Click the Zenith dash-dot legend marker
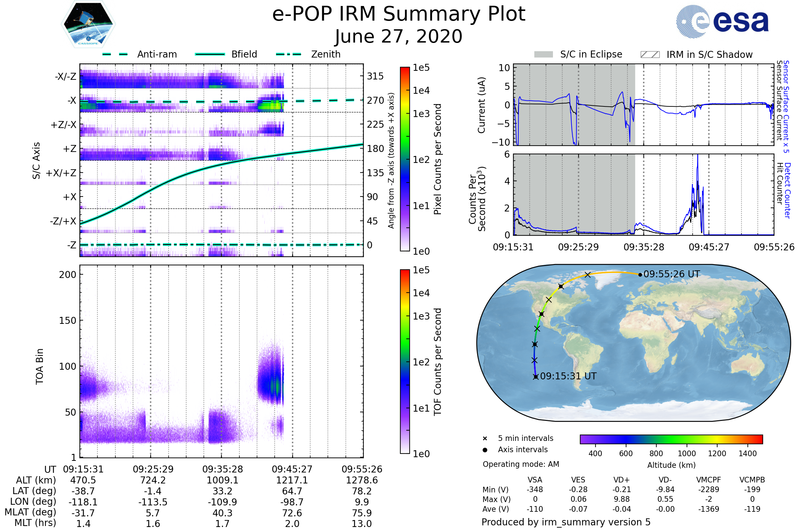The image size is (798, 532). coord(289,54)
